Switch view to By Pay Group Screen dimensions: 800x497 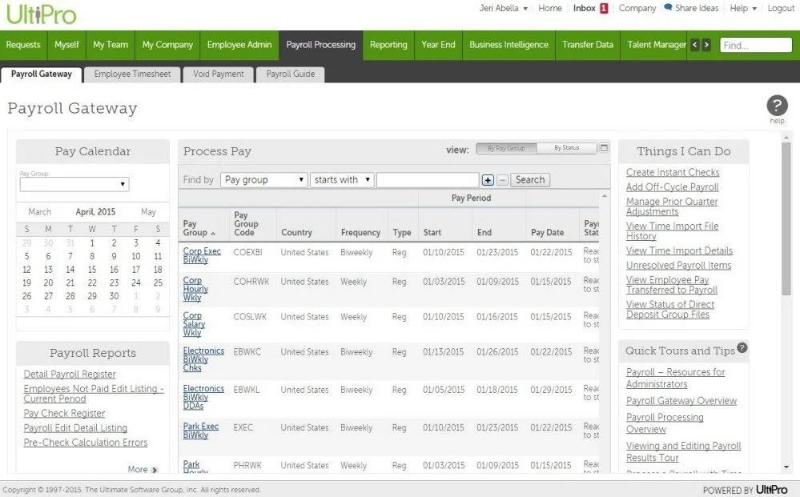506,148
